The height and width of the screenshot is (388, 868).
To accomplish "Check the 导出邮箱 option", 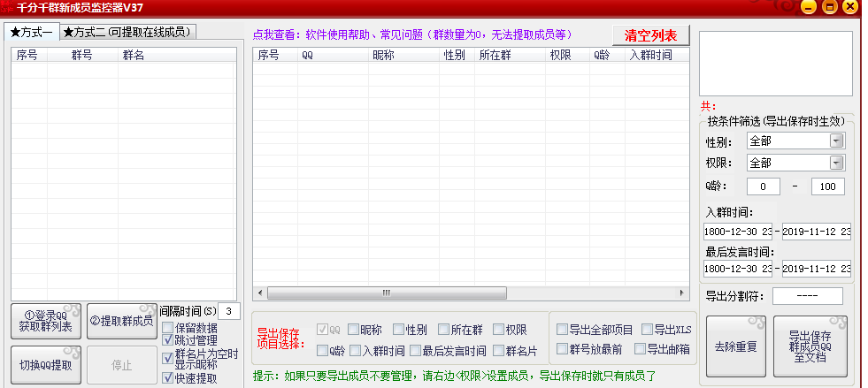I will 640,349.
